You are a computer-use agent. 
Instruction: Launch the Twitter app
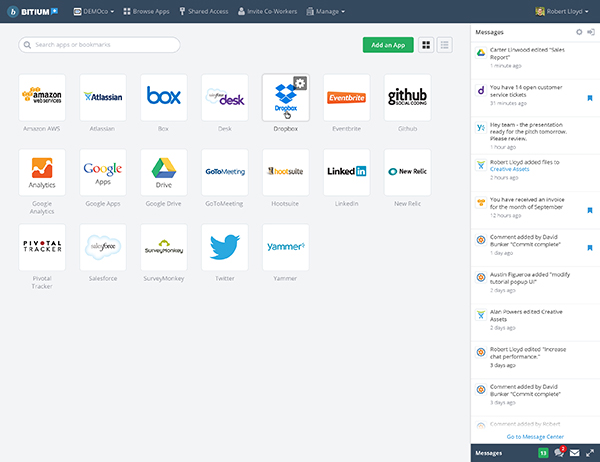[x=225, y=247]
